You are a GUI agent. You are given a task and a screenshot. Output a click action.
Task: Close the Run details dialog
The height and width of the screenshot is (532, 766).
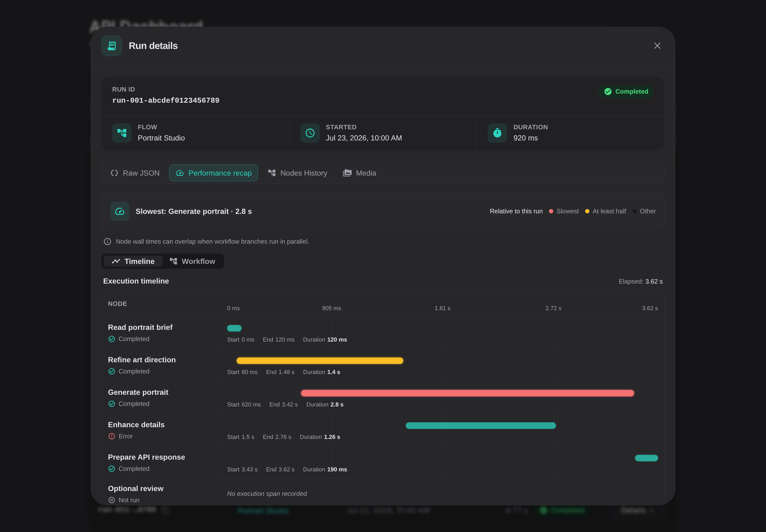[x=657, y=46]
